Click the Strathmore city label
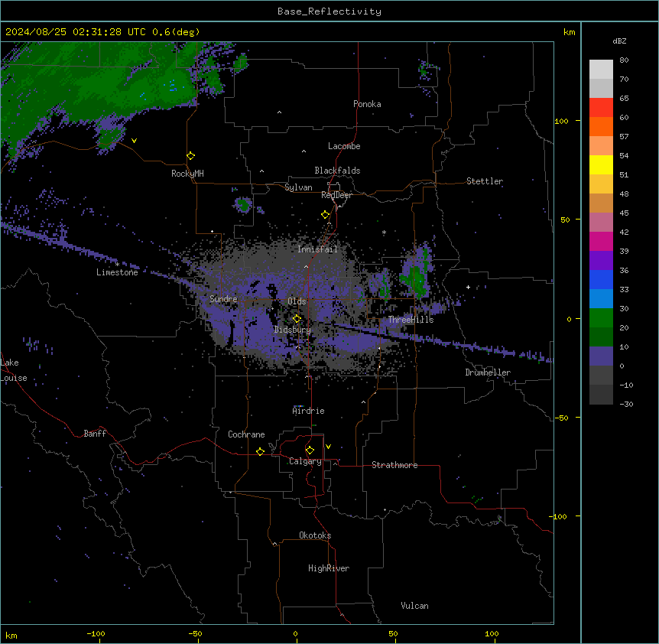This screenshot has width=659, height=644. pos(394,465)
